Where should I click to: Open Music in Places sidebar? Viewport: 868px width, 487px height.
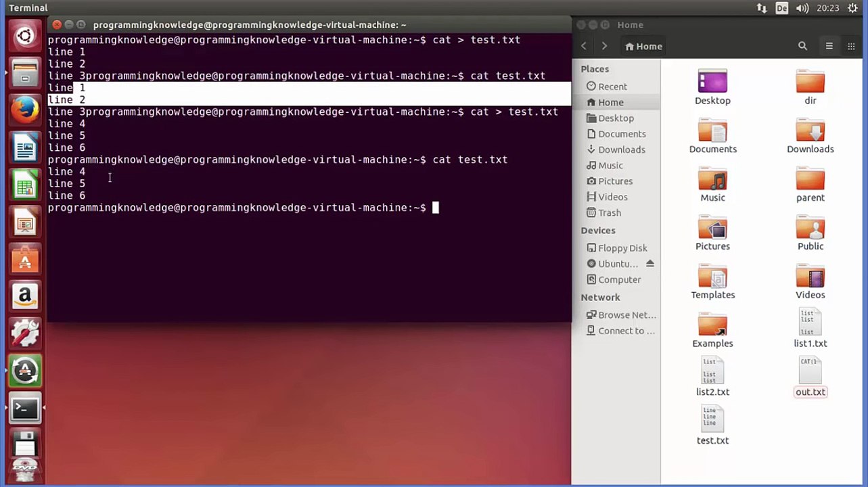tap(610, 165)
